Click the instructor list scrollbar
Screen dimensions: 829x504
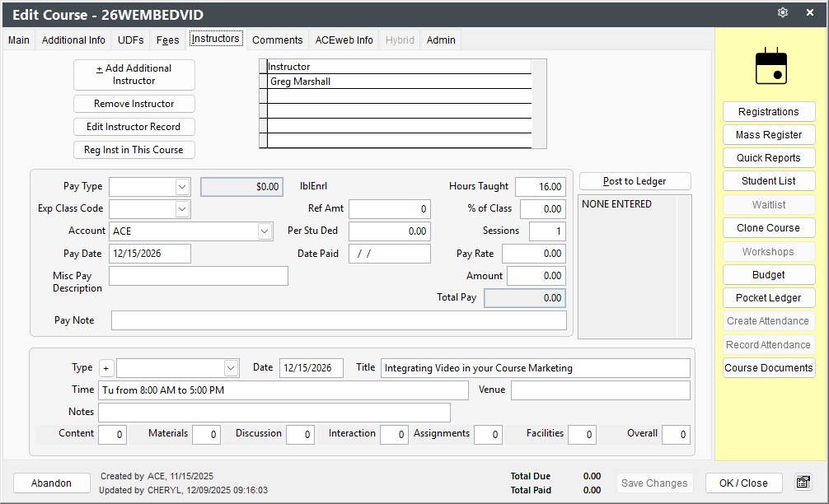(x=539, y=104)
